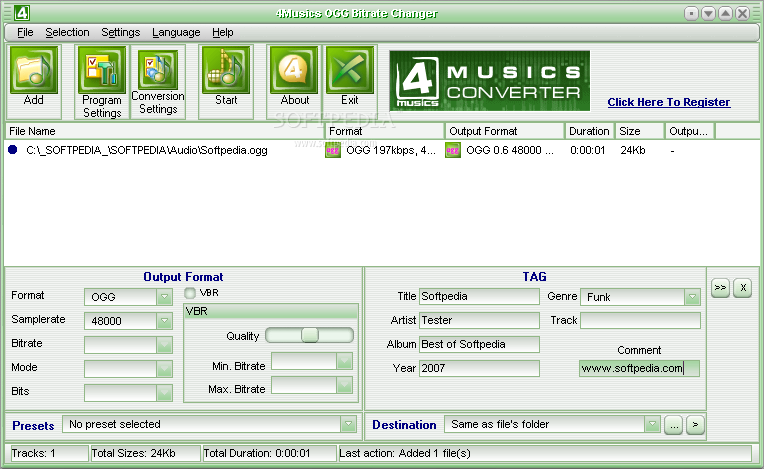Open the Selection menu
The height and width of the screenshot is (469, 764).
tap(67, 33)
